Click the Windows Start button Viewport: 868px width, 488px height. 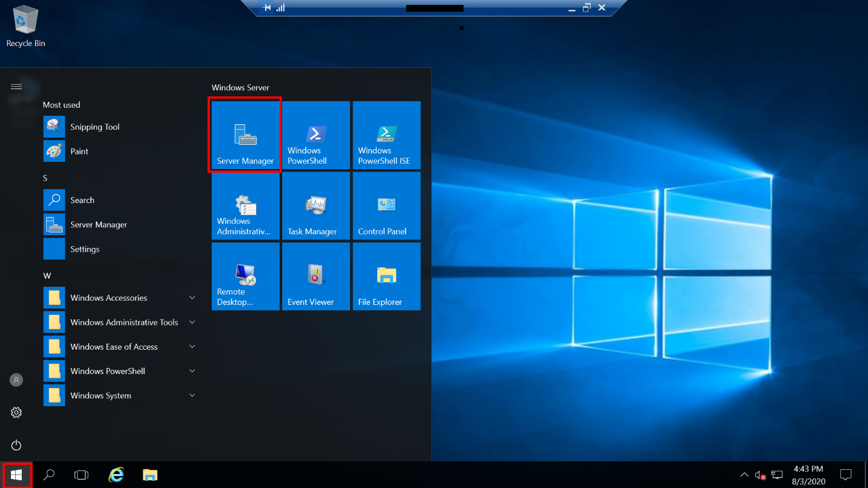pyautogui.click(x=16, y=475)
